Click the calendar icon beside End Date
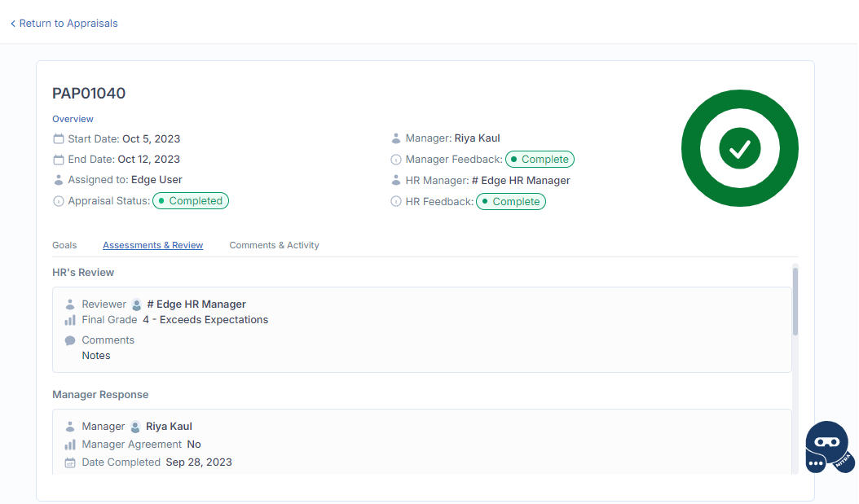The image size is (859, 504). (59, 160)
